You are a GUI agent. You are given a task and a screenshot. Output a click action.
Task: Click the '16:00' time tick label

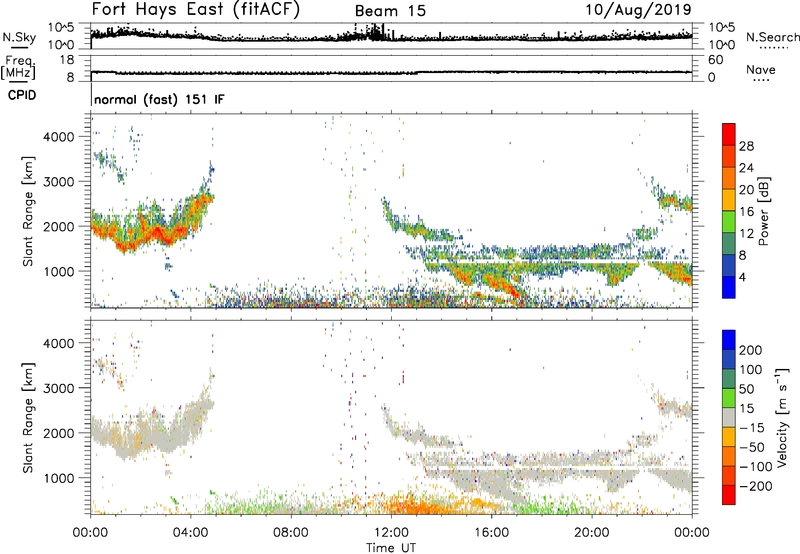(x=491, y=533)
